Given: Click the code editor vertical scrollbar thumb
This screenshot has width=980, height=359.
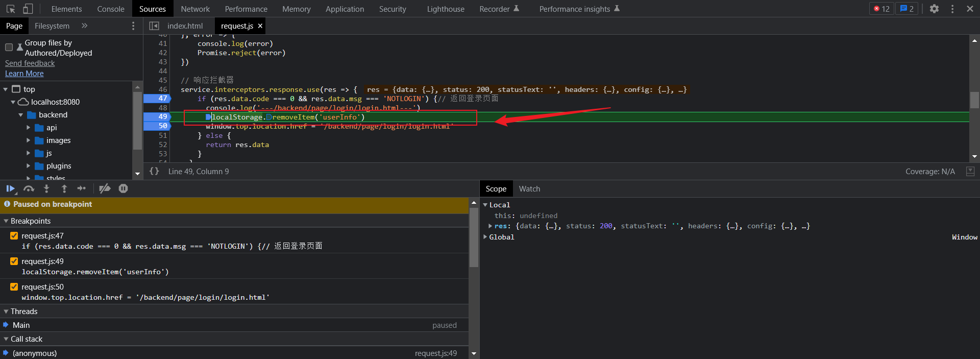Looking at the screenshot, I should point(974,100).
